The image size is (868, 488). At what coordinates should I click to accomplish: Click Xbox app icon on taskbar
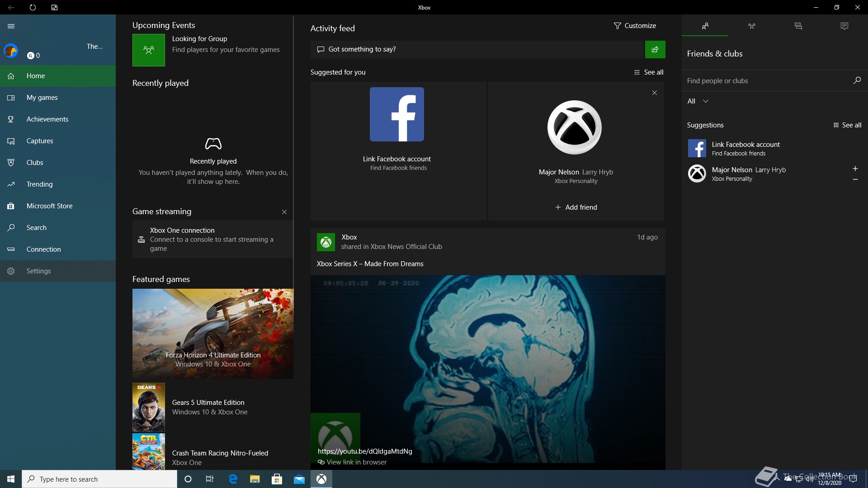coord(321,479)
